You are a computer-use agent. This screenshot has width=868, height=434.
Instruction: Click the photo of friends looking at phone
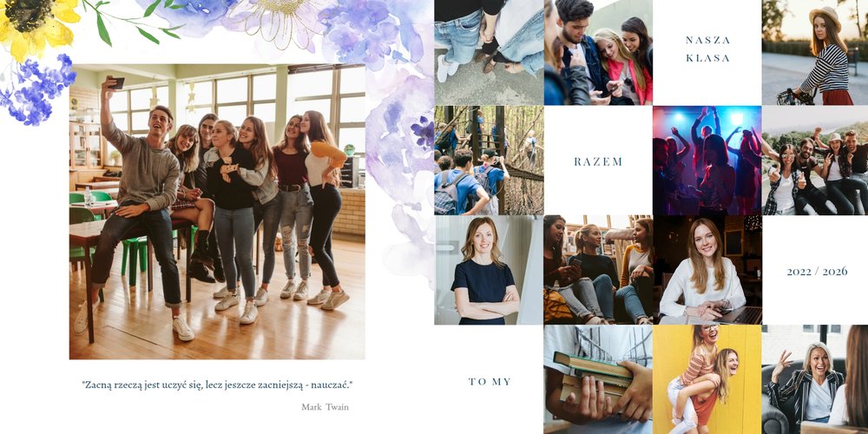click(598, 53)
